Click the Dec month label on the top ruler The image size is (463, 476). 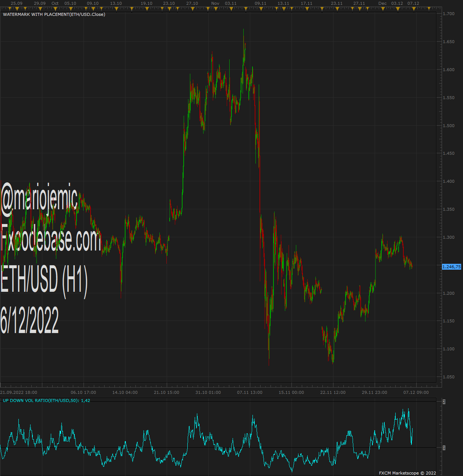[383, 3]
